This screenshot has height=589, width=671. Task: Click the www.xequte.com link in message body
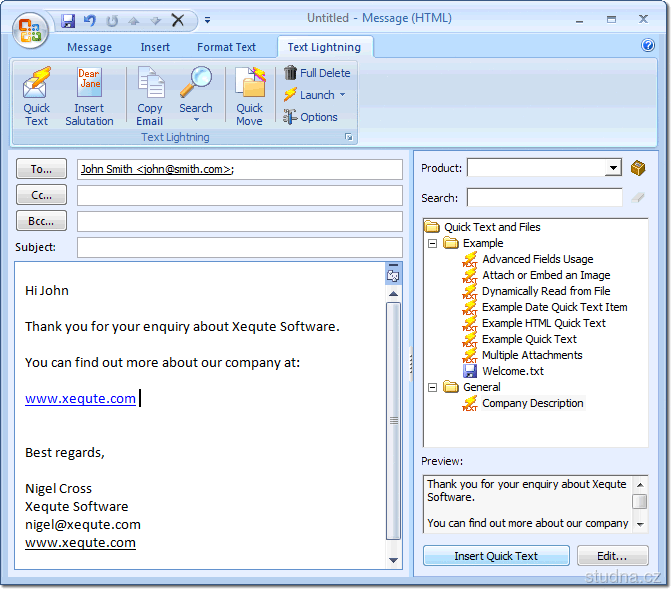click(80, 398)
